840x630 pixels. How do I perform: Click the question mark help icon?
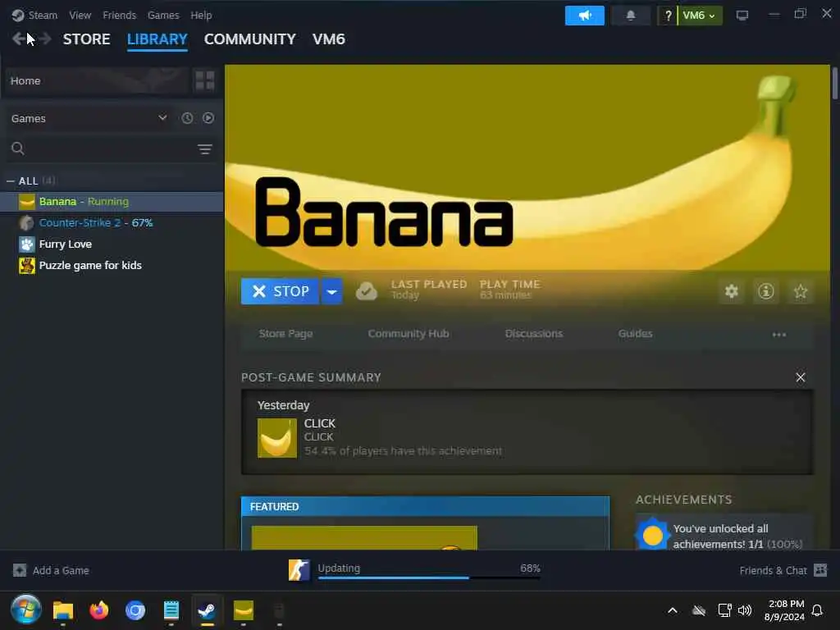[x=668, y=16]
